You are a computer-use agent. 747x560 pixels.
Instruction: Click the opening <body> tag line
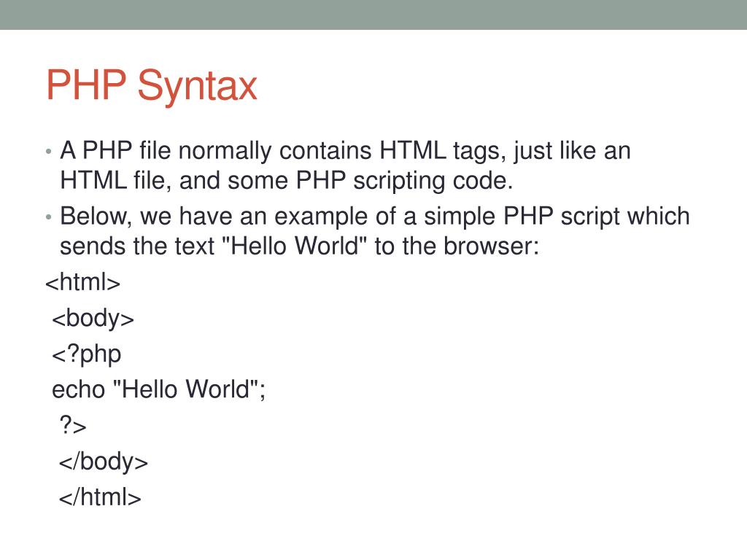(93, 319)
